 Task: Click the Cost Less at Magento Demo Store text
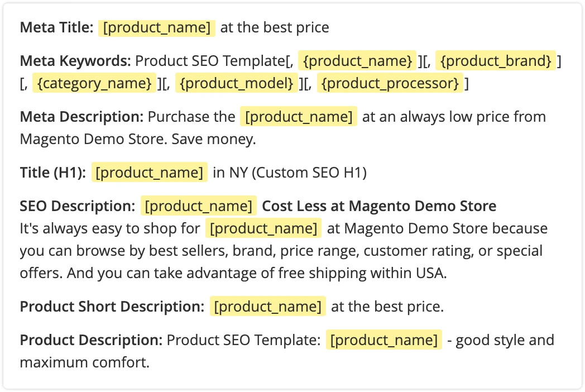378,206
